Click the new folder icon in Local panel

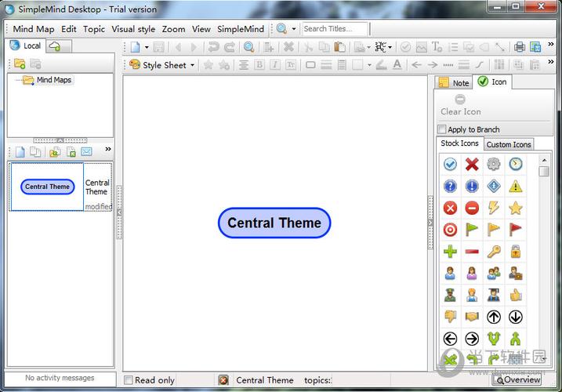pos(20,64)
